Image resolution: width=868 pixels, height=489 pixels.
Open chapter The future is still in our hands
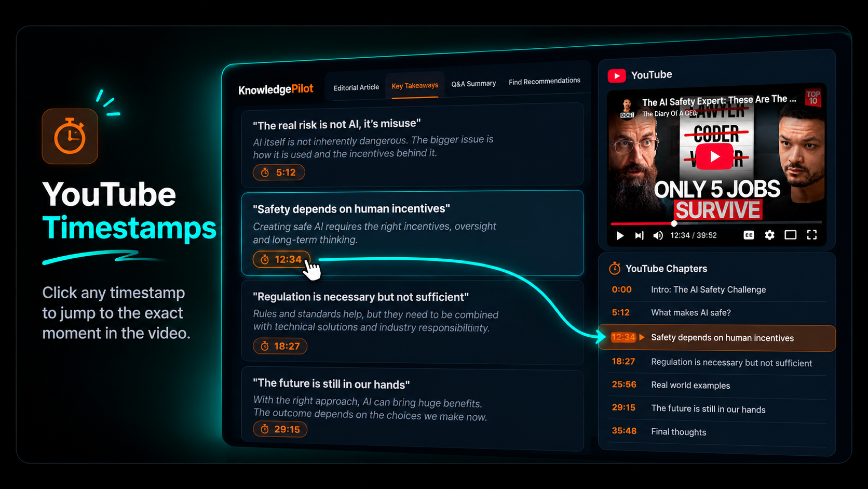tap(717, 409)
